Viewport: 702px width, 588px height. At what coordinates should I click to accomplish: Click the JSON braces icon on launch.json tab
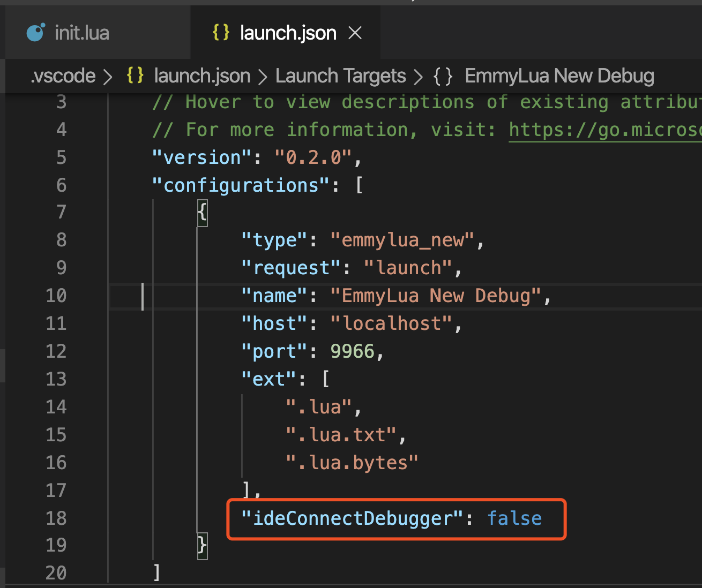[221, 33]
